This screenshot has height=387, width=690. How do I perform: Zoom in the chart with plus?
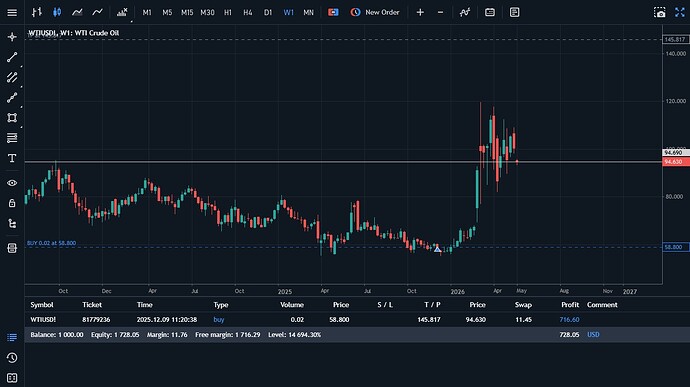(420, 12)
